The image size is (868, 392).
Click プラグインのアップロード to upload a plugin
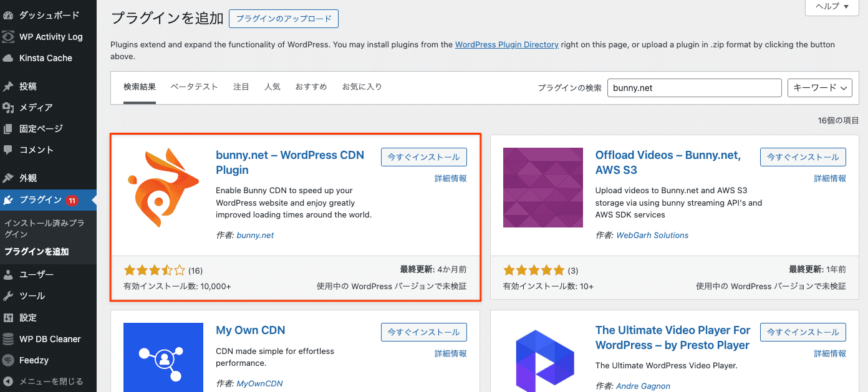click(x=284, y=19)
